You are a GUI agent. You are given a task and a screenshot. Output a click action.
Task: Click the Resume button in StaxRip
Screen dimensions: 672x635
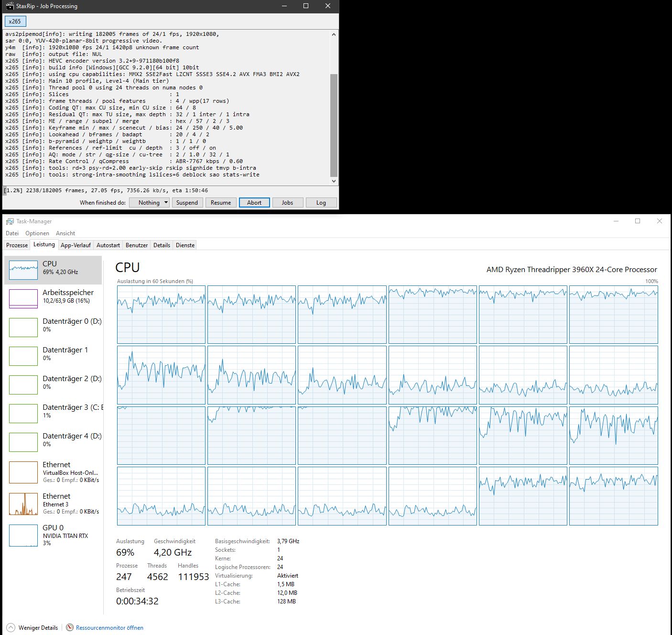click(221, 203)
